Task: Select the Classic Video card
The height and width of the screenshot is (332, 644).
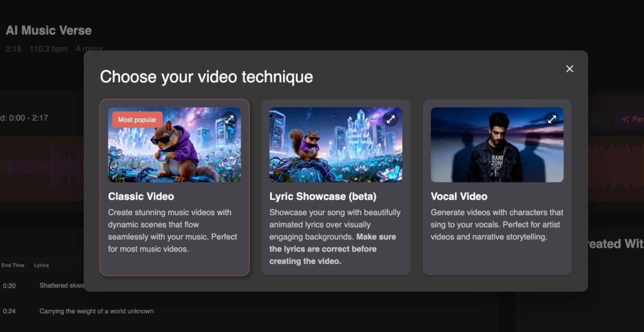Action: point(174,187)
